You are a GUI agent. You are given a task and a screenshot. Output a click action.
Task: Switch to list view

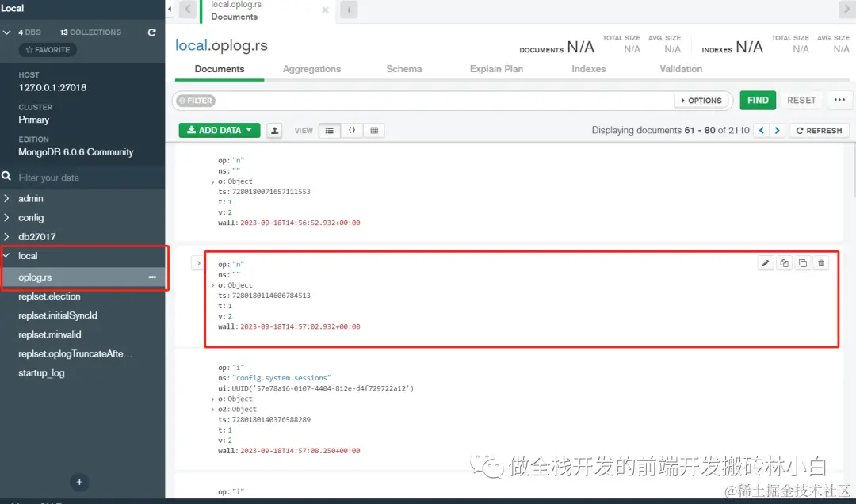(329, 131)
